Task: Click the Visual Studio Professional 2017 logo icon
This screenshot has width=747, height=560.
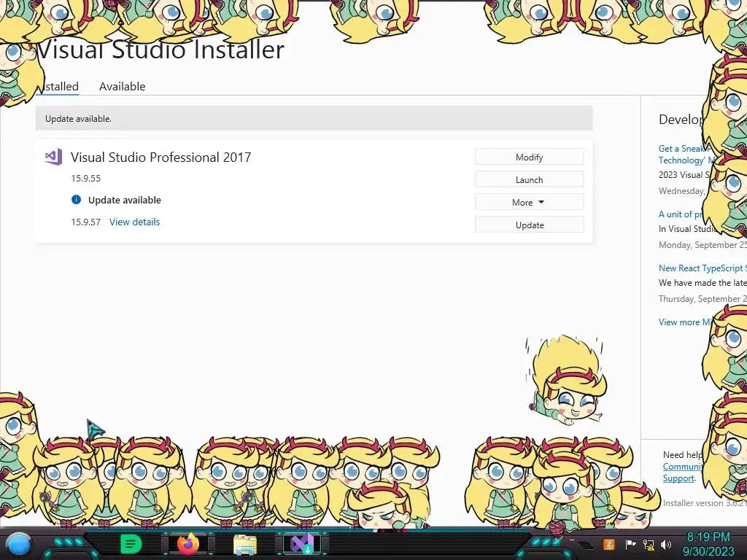Action: 53,157
